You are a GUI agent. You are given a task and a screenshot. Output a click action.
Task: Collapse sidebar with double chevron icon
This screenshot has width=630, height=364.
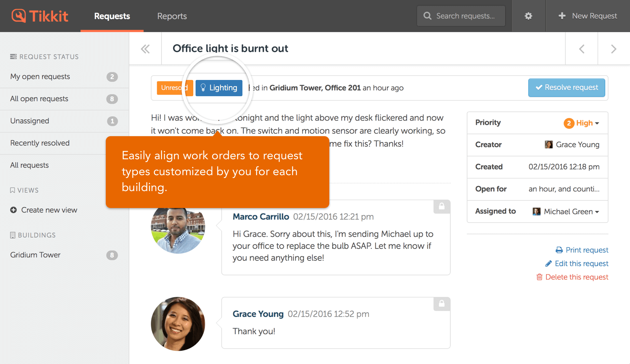coord(145,49)
